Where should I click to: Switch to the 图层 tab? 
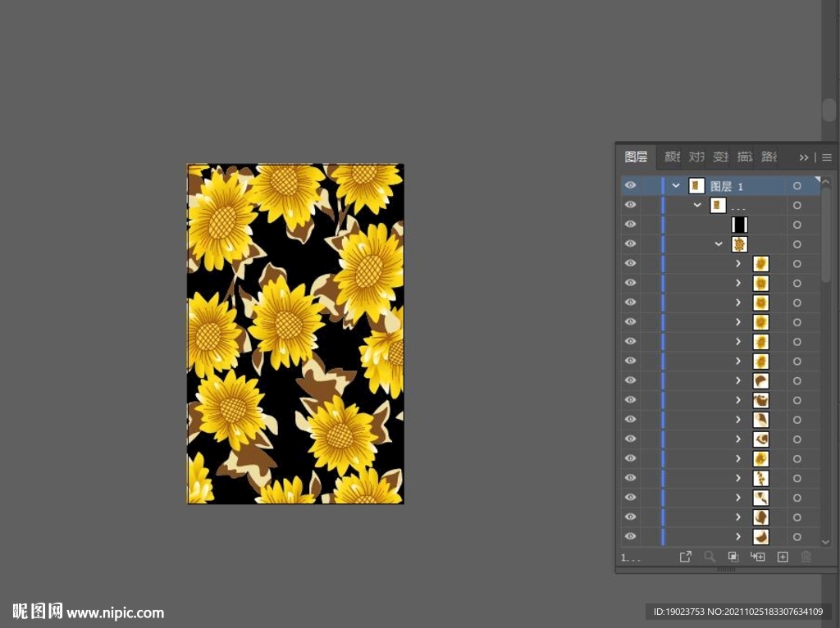(x=636, y=157)
